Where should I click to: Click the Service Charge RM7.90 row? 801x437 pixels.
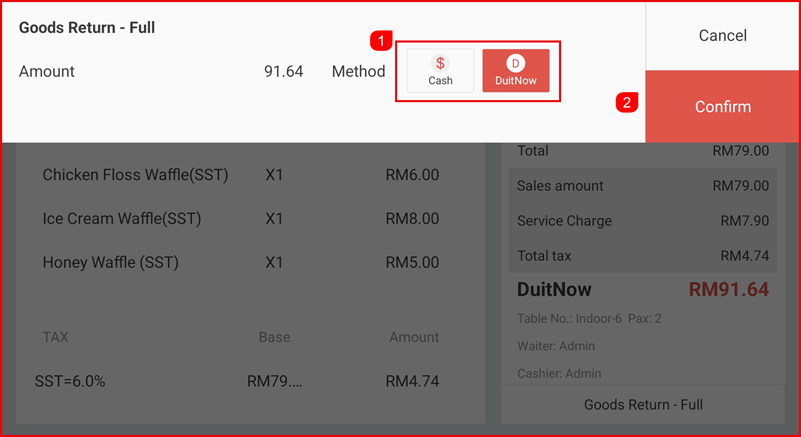coord(642,221)
